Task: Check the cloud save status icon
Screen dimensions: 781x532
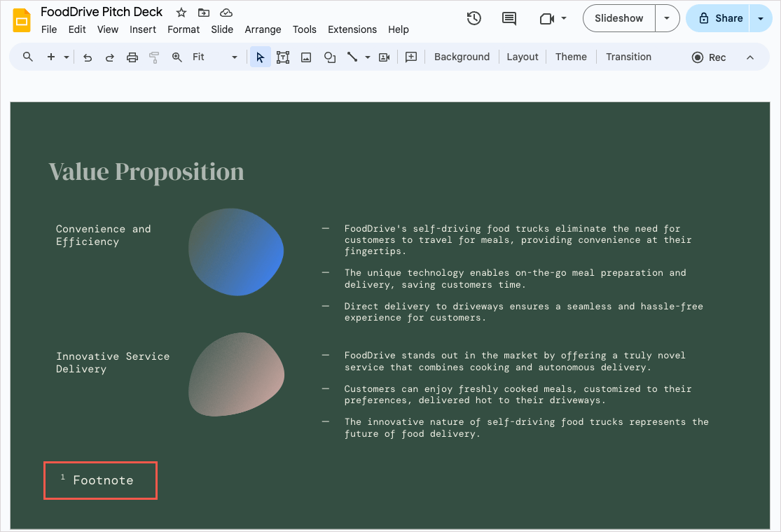Action: click(x=226, y=13)
